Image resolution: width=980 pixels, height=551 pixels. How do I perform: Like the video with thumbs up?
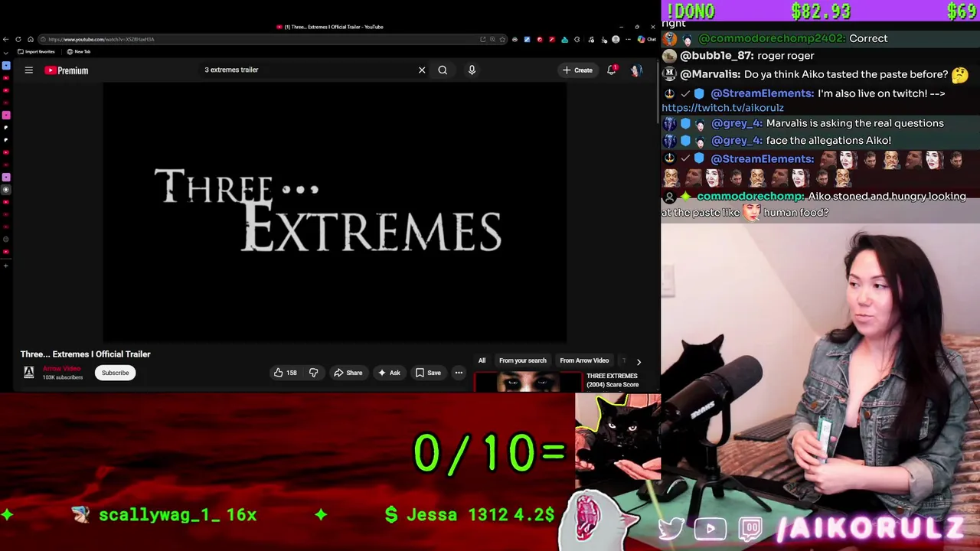tap(286, 373)
